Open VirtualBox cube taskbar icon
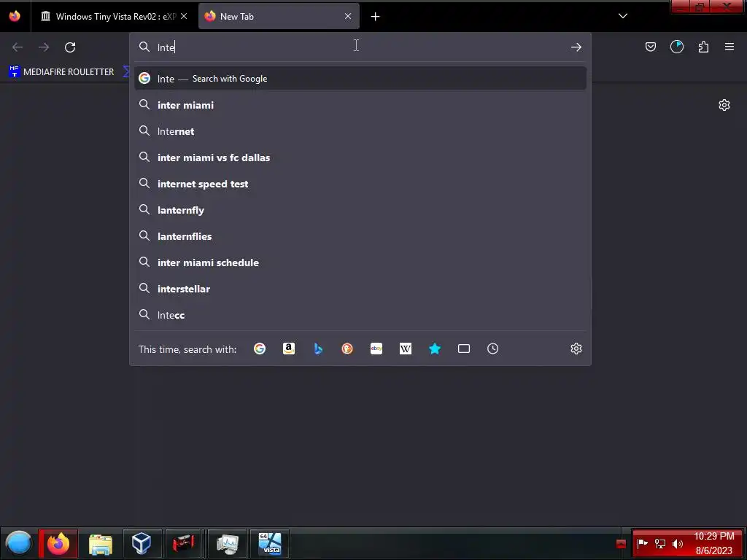 (x=142, y=543)
